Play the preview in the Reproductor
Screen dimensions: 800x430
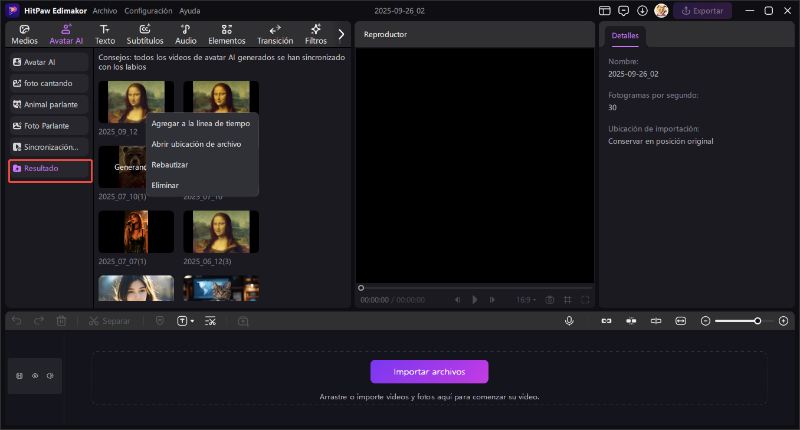[x=475, y=300]
